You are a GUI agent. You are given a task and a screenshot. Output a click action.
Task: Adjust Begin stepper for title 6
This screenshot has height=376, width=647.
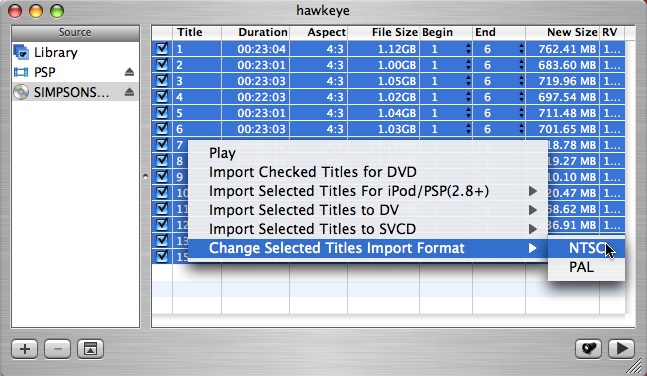click(468, 129)
